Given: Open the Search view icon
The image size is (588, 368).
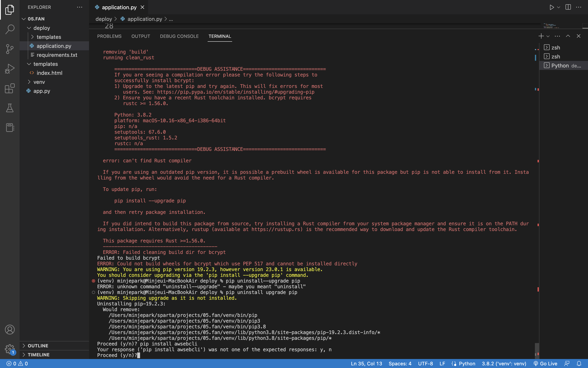Looking at the screenshot, I should click(x=10, y=29).
